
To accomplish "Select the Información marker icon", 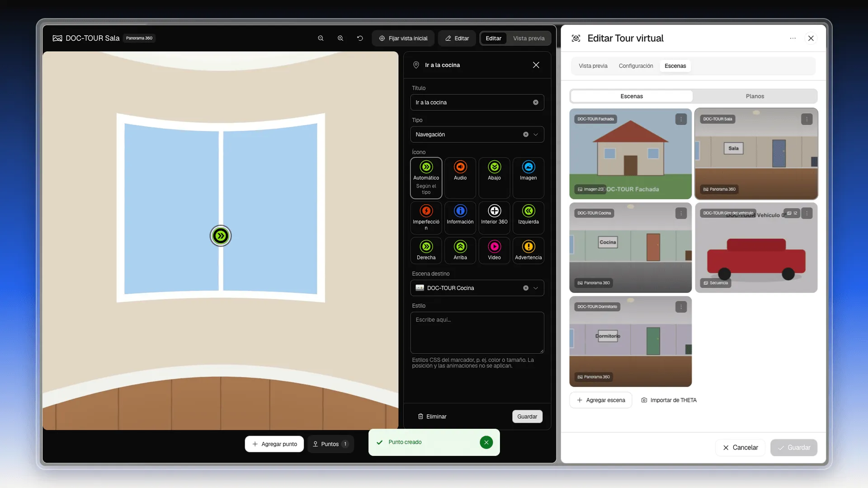I will point(460,218).
